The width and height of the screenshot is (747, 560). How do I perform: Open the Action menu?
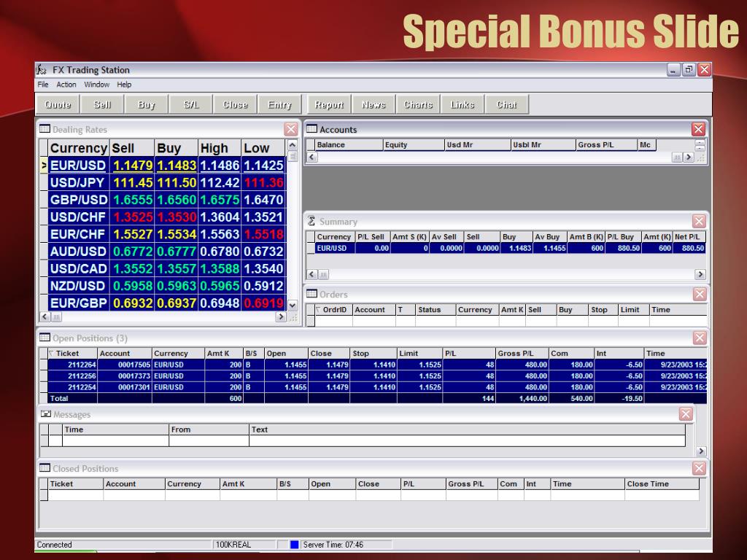click(66, 85)
